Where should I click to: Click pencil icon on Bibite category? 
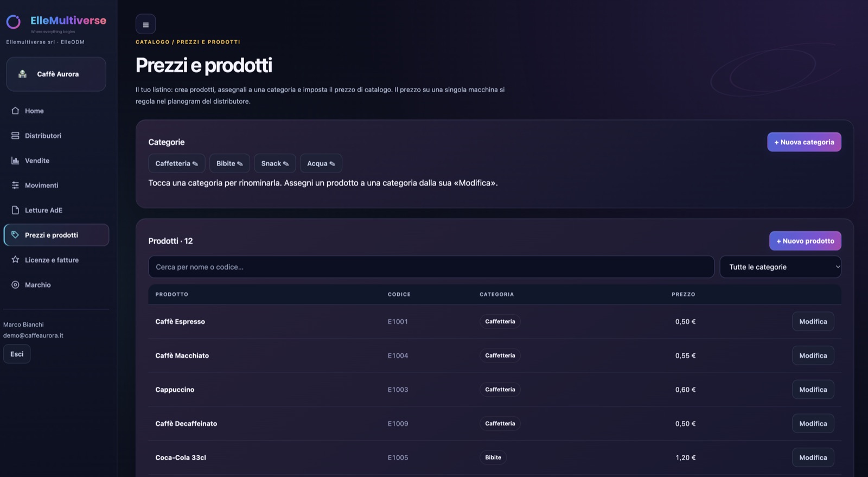[x=240, y=163]
